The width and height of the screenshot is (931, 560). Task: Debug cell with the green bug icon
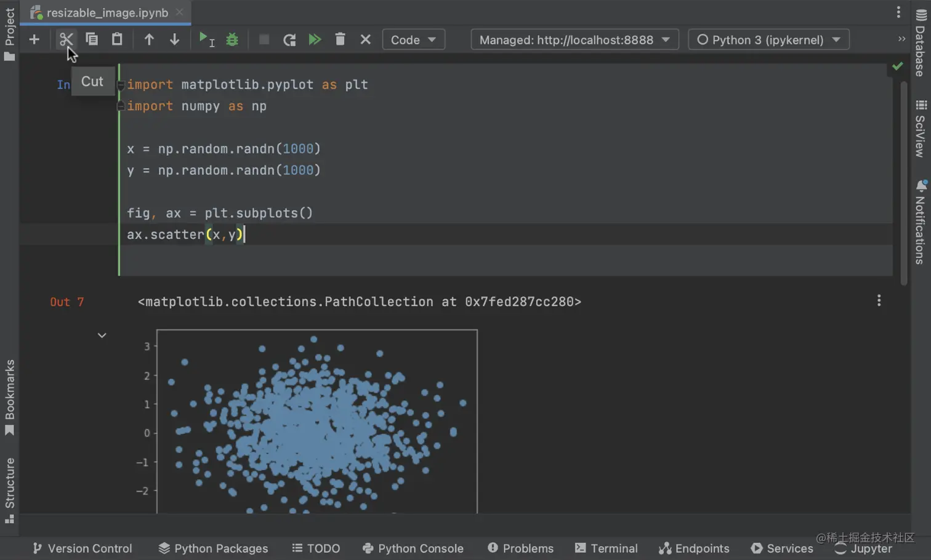coord(232,39)
